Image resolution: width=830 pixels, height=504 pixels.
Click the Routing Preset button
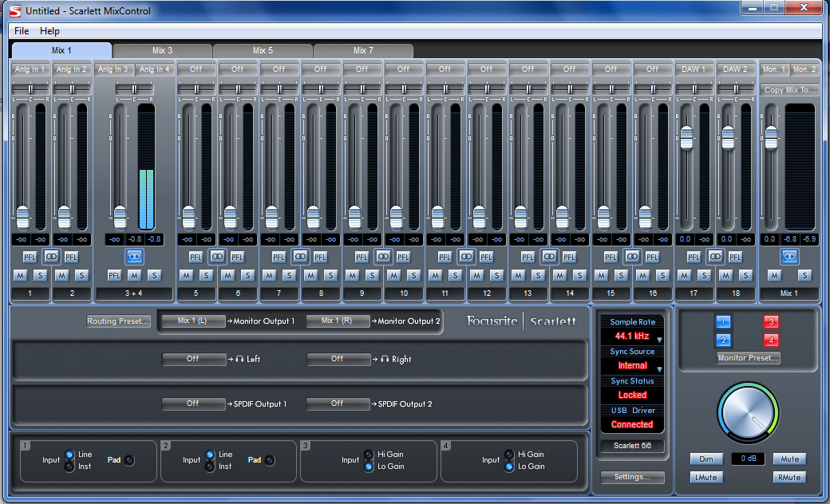(119, 321)
